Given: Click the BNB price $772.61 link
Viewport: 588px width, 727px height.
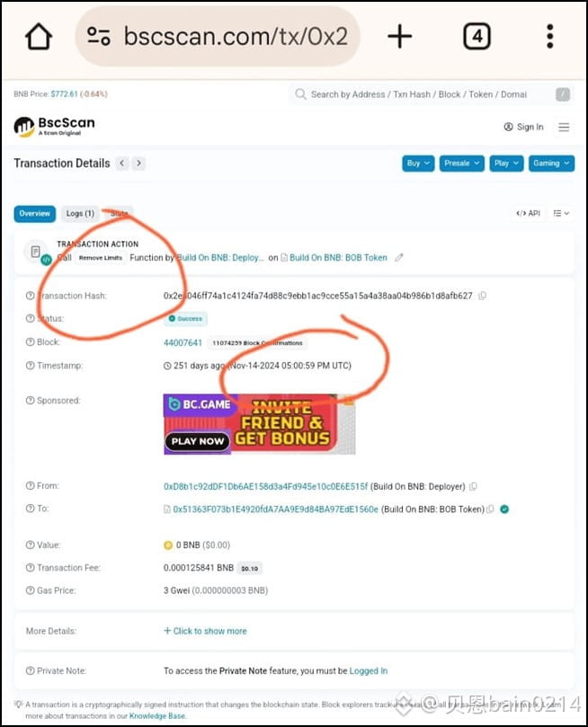Looking at the screenshot, I should (x=64, y=94).
